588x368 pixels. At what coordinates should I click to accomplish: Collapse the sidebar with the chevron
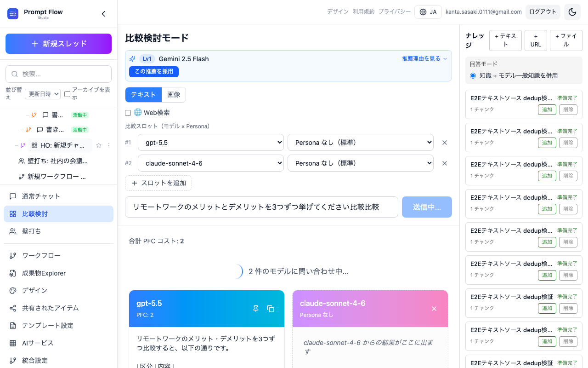pos(103,14)
